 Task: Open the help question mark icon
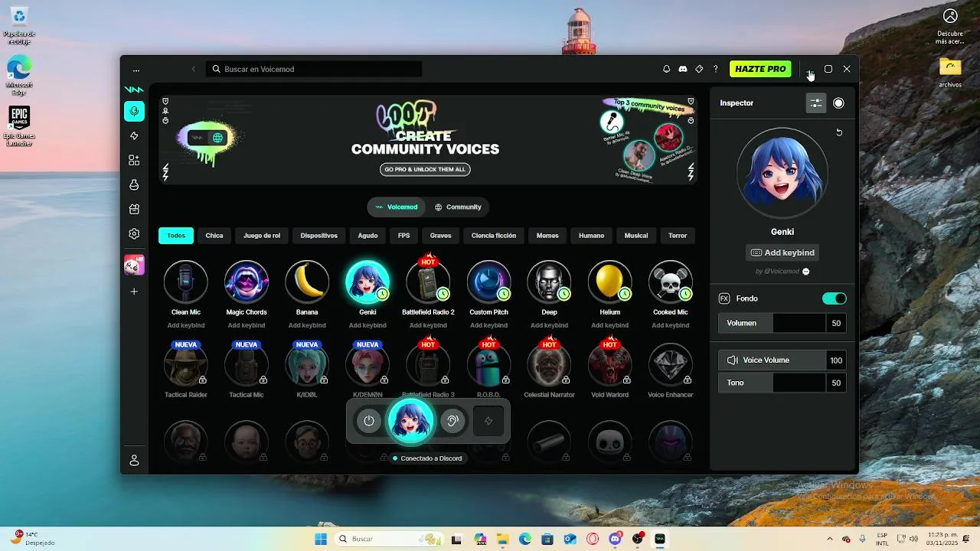[716, 69]
